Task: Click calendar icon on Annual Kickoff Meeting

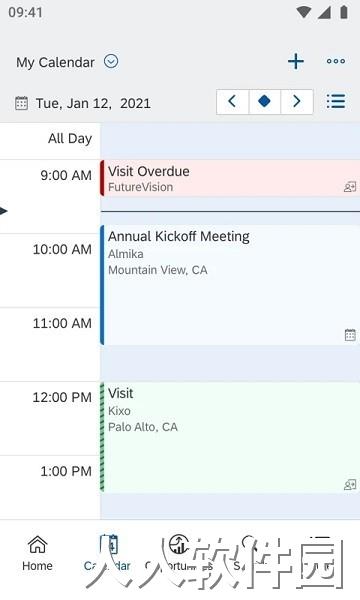Action: click(350, 334)
